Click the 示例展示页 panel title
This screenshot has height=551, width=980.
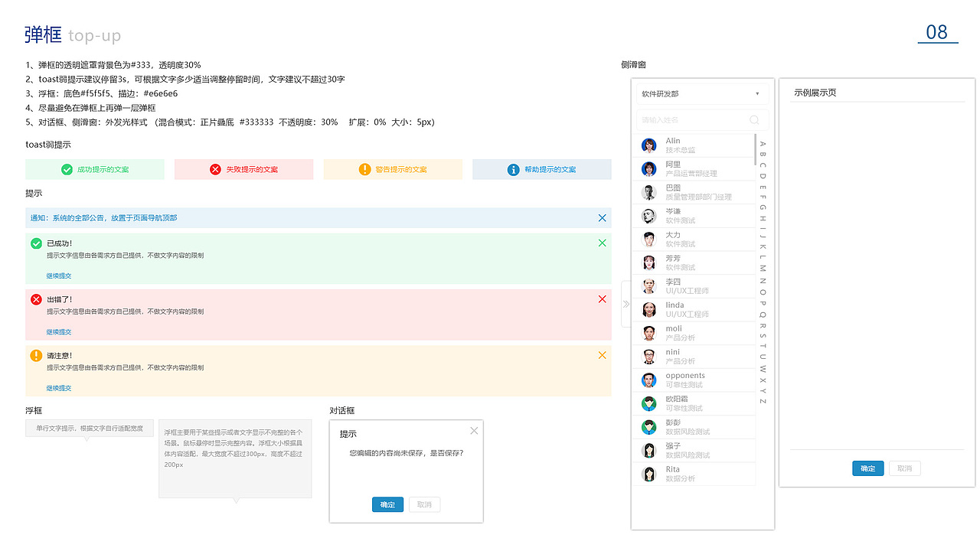pyautogui.click(x=815, y=93)
